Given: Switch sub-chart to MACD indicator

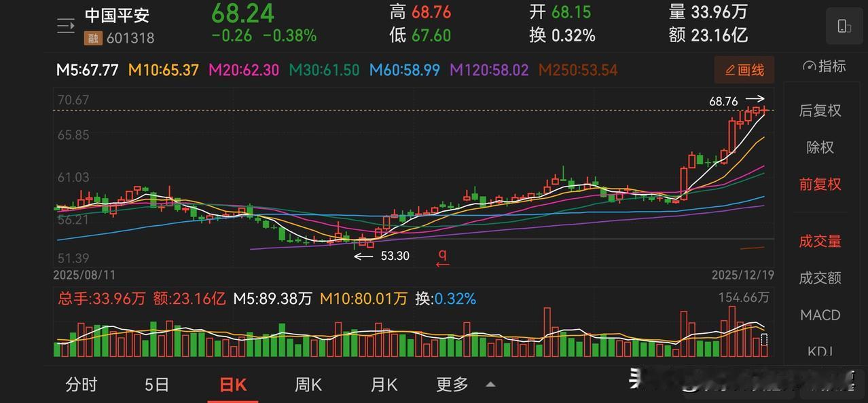Looking at the screenshot, I should point(820,315).
